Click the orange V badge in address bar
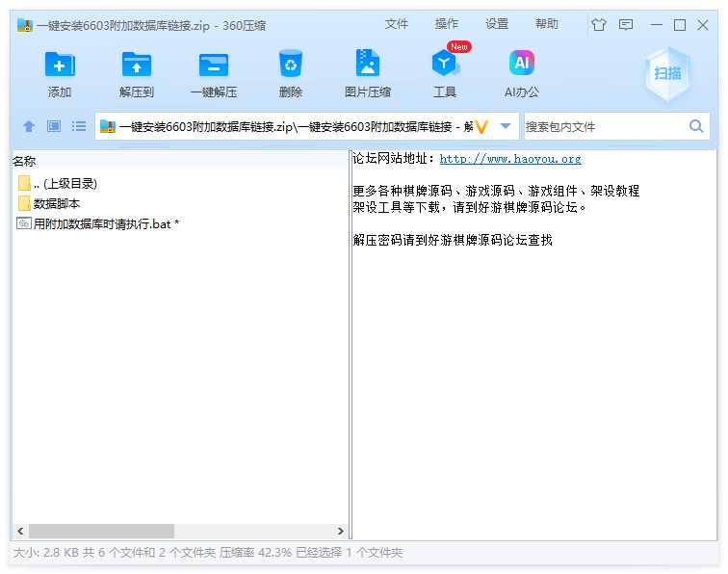 [x=481, y=126]
